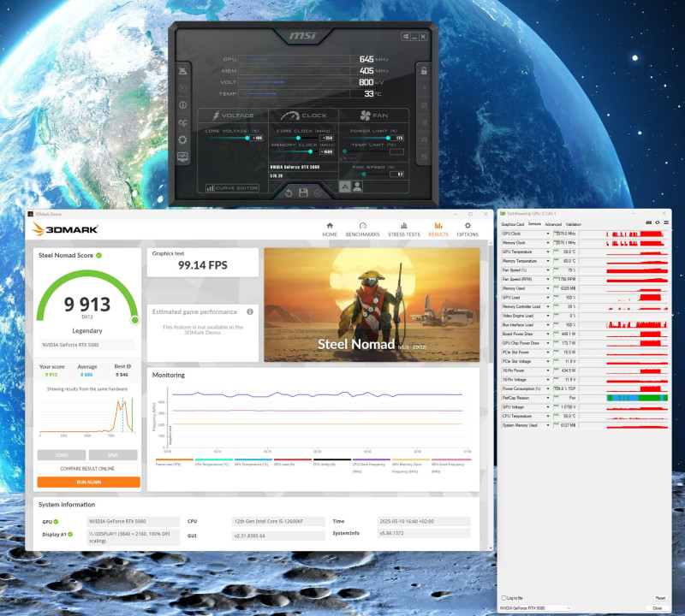Click the 3DMark logo
The image size is (685, 616).
click(x=65, y=229)
